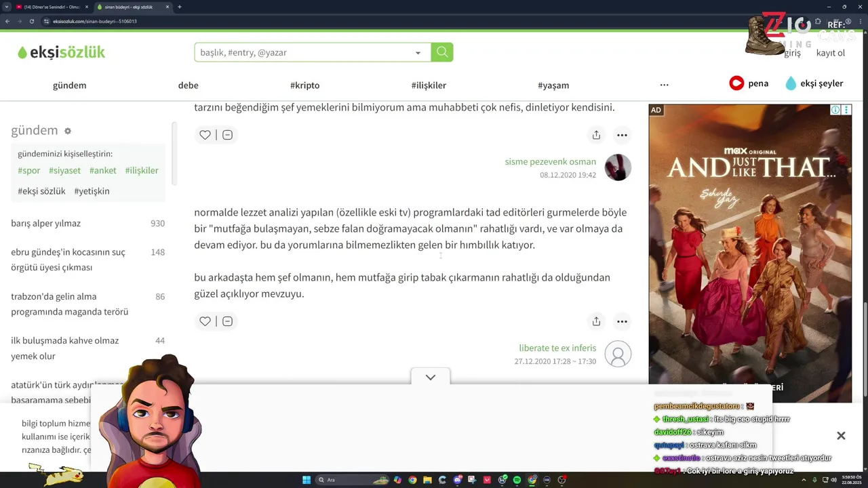Open the debe menu item

pos(189,85)
